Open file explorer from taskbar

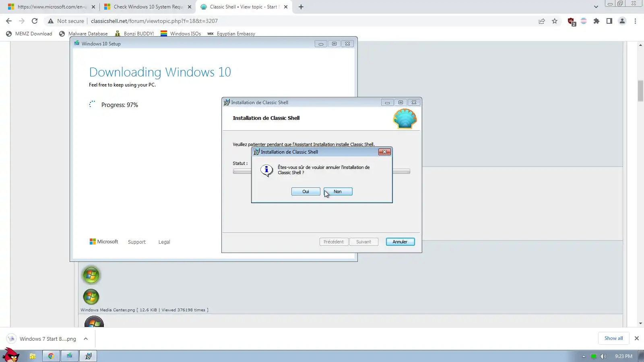(33, 356)
